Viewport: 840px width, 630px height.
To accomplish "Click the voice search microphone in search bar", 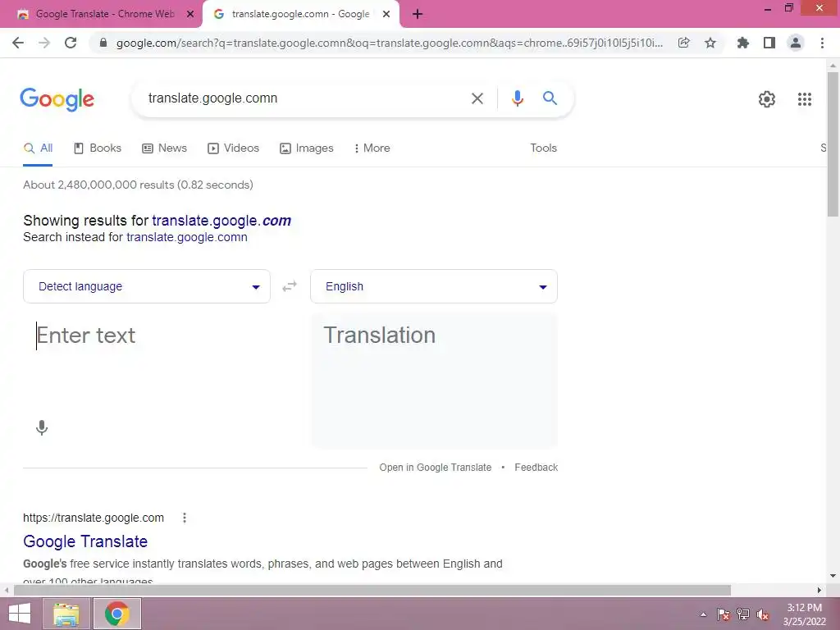I will (517, 98).
